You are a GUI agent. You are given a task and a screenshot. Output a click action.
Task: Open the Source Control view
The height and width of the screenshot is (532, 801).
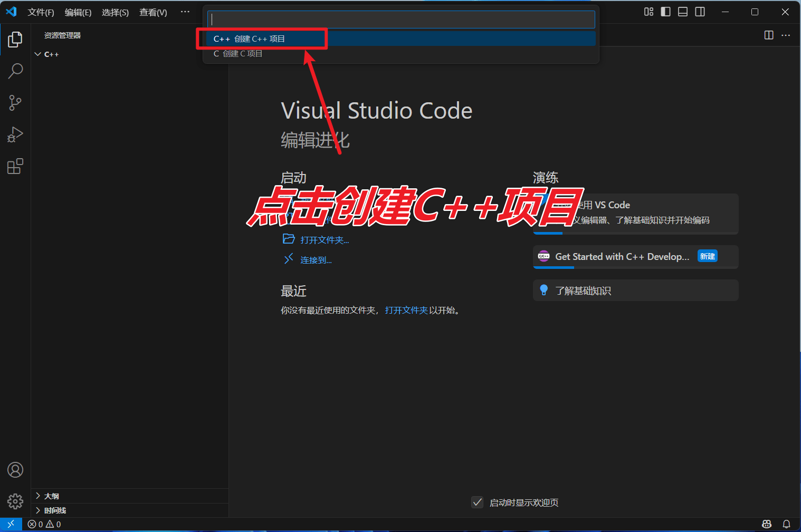click(15, 103)
